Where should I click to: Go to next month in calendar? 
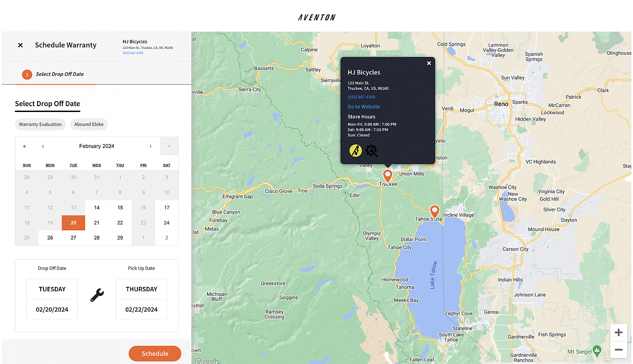(x=151, y=146)
